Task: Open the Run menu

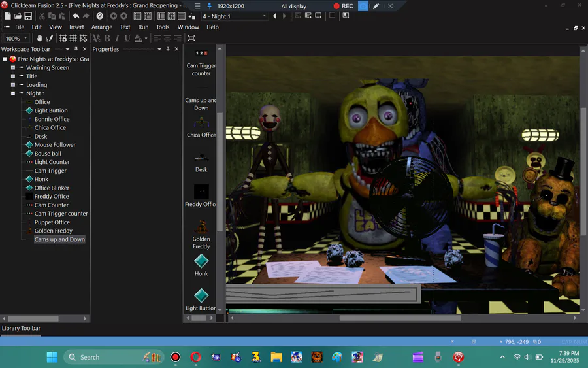Action: click(143, 27)
